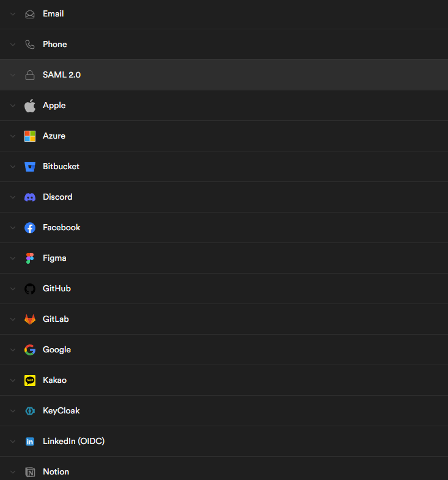
Task: Select the Facebook label text
Action: pyautogui.click(x=62, y=227)
